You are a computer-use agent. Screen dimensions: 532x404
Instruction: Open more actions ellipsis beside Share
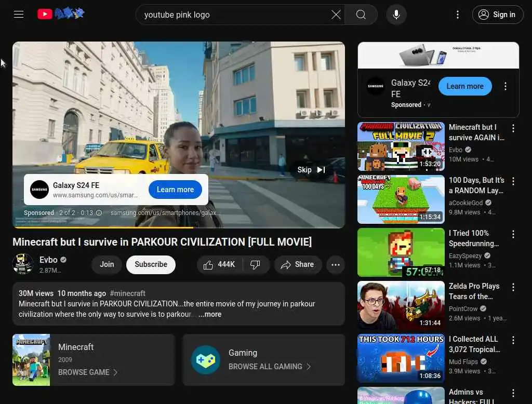(335, 265)
